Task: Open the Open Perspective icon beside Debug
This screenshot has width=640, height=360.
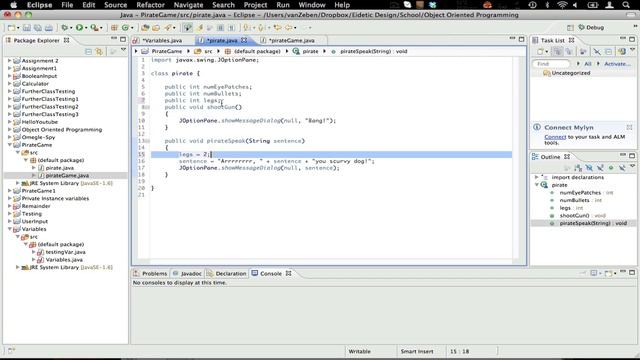Action: point(570,28)
